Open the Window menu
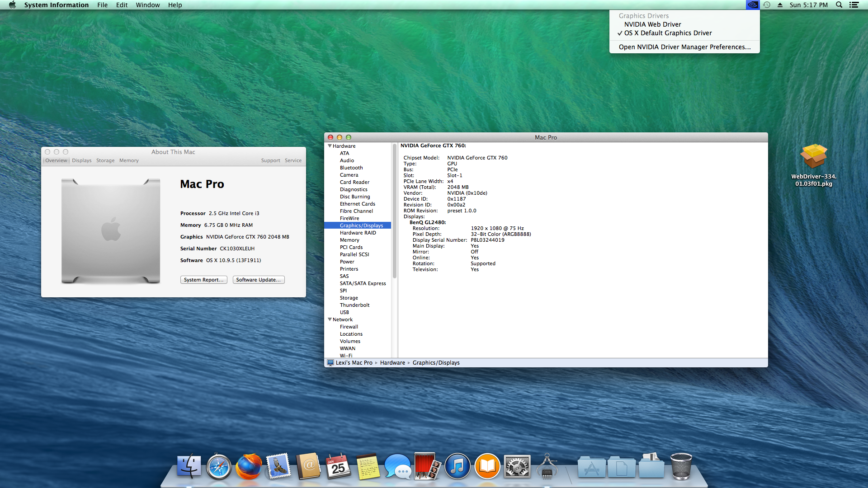The image size is (868, 488). 148,5
